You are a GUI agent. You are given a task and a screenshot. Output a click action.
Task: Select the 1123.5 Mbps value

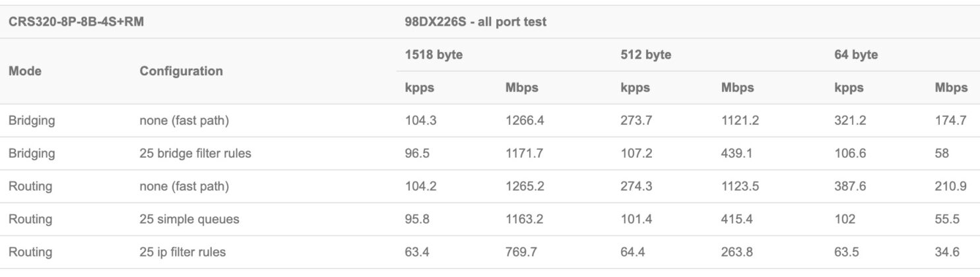pos(740,187)
